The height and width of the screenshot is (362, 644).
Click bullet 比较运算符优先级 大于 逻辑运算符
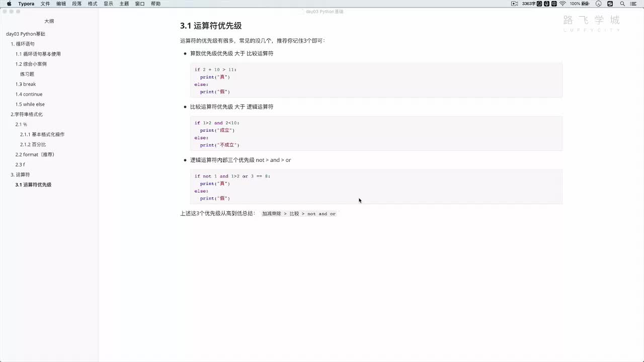pos(231,107)
